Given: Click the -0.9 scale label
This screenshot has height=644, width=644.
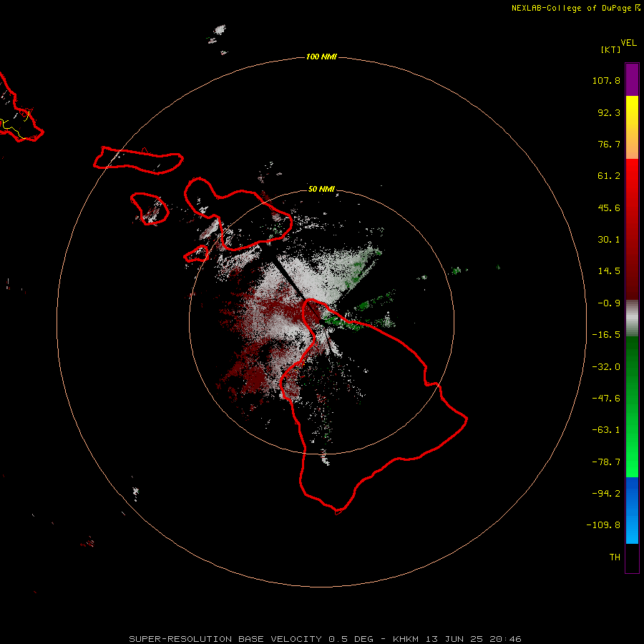Looking at the screenshot, I should (x=609, y=303).
